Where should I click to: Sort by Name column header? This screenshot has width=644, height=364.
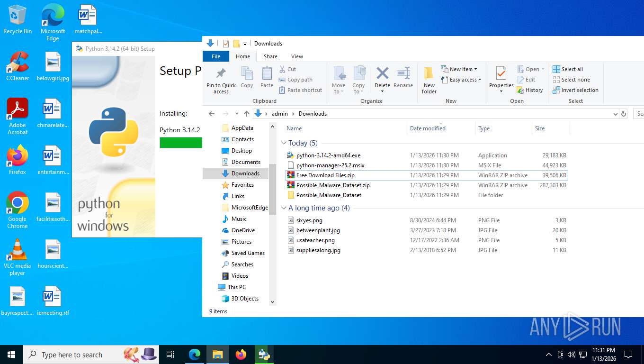coord(345,128)
